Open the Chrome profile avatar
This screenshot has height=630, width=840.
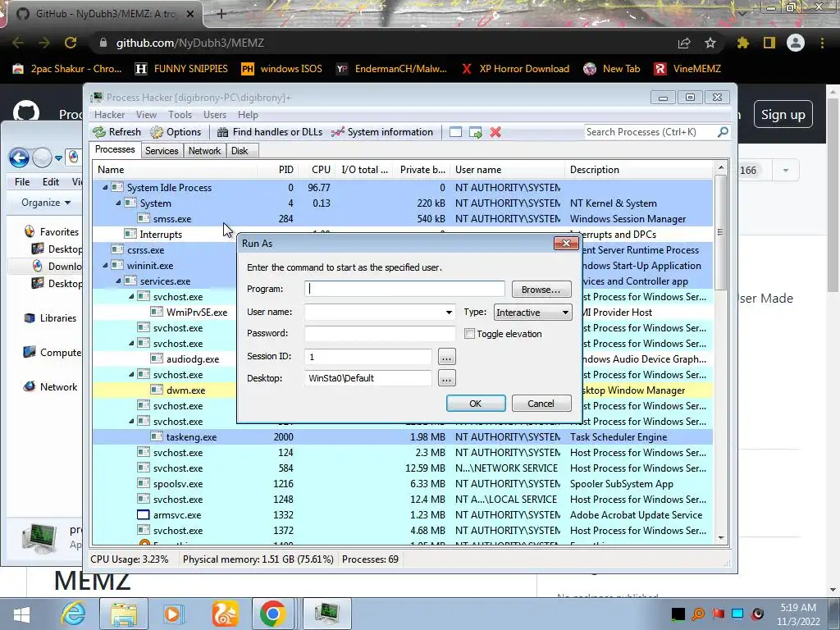point(796,43)
